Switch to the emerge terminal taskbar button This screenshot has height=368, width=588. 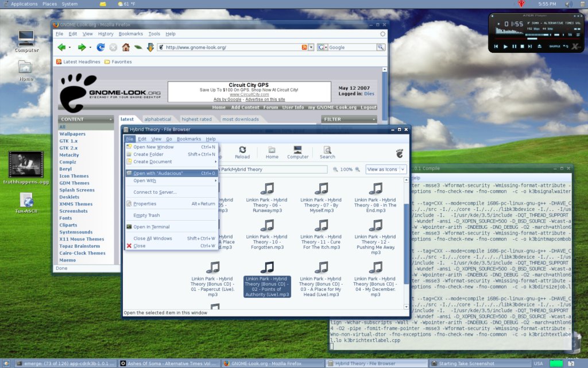click(66, 363)
